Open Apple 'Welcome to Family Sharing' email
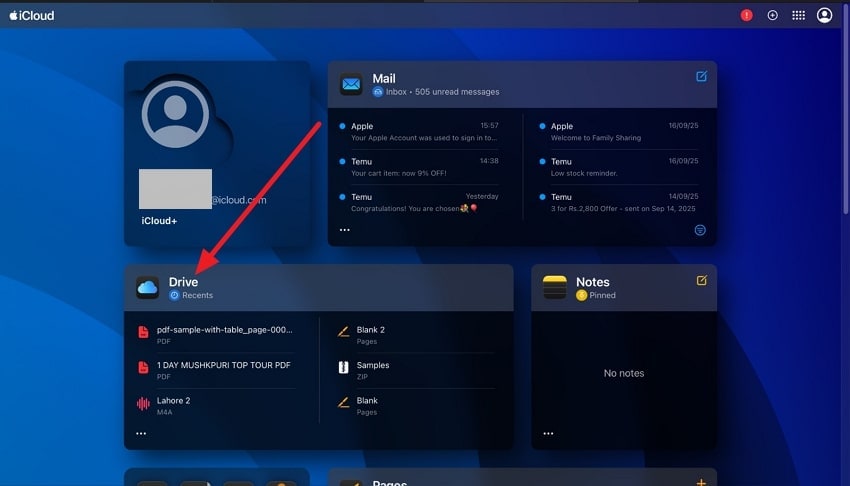 [619, 132]
